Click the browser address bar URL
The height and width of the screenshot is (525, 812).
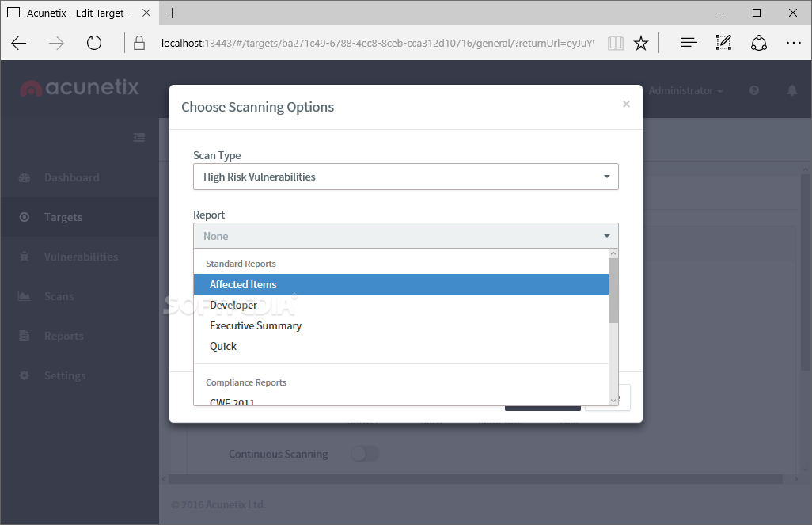click(378, 43)
